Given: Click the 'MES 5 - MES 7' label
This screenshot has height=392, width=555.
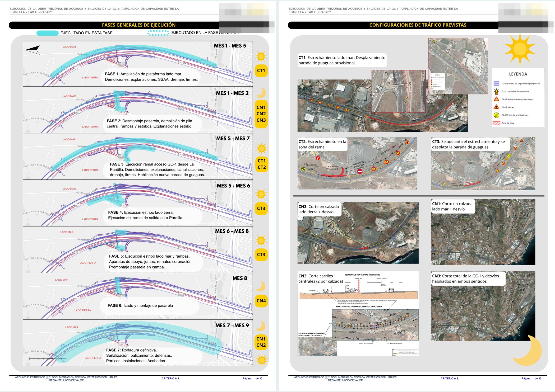Looking at the screenshot, I should [233, 139].
